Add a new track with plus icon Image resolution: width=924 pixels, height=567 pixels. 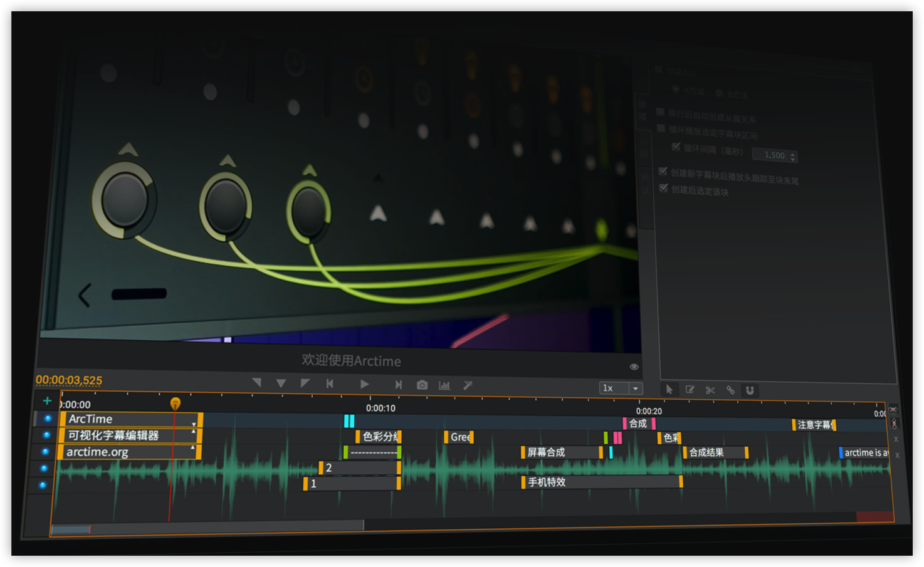(x=47, y=400)
